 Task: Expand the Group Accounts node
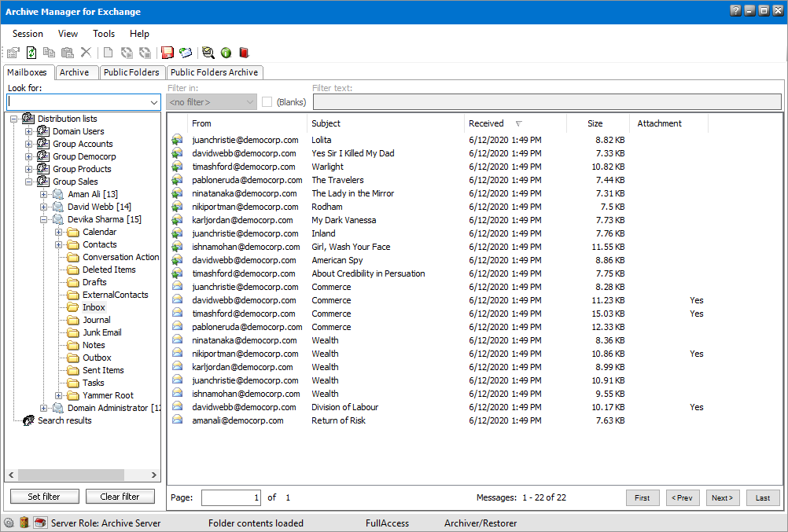point(28,144)
